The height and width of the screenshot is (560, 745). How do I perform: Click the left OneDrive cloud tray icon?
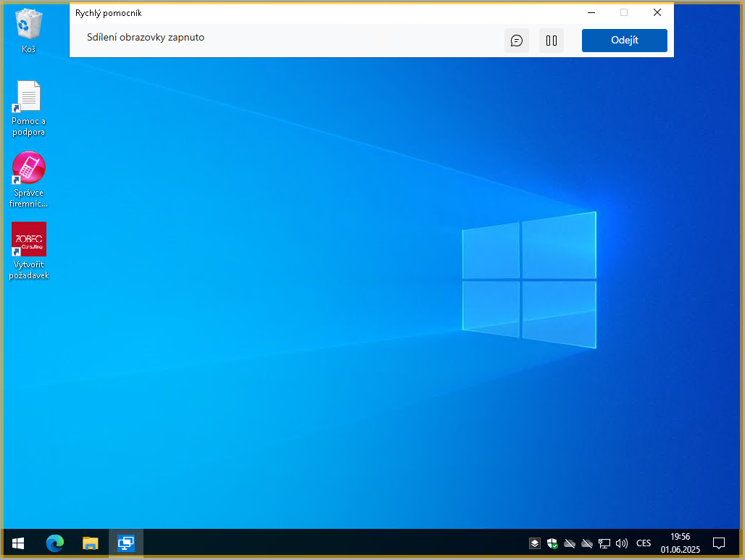click(x=570, y=543)
